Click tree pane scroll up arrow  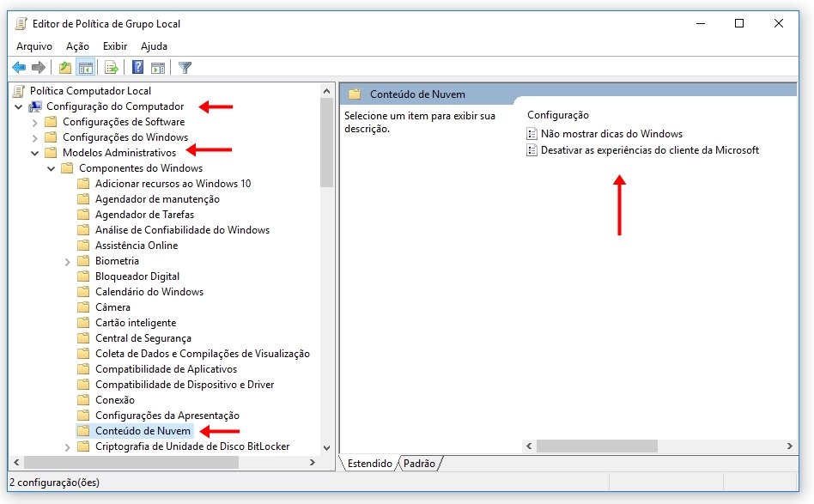326,91
